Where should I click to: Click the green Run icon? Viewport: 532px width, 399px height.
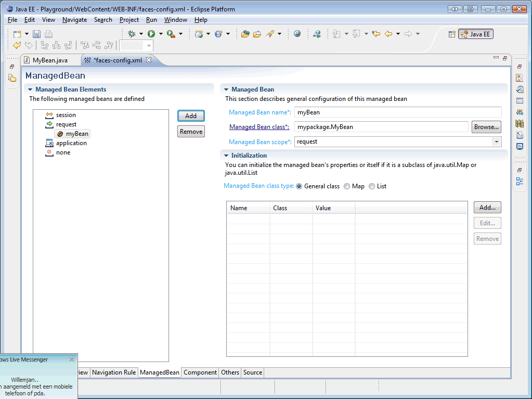point(151,34)
